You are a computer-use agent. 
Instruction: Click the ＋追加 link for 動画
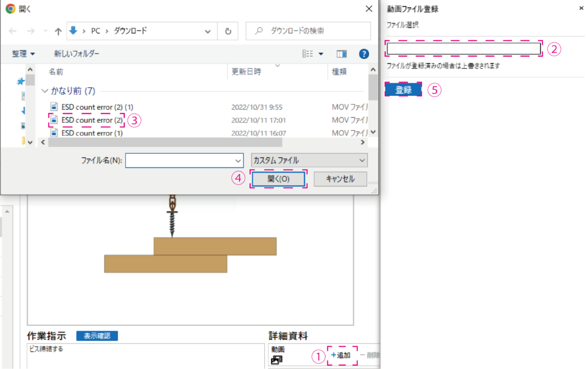click(x=341, y=355)
